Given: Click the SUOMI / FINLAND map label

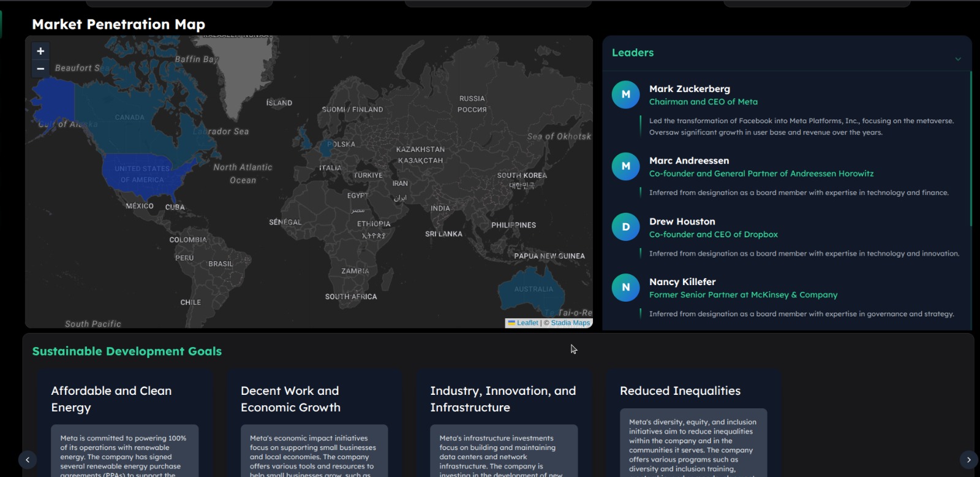Looking at the screenshot, I should (352, 110).
